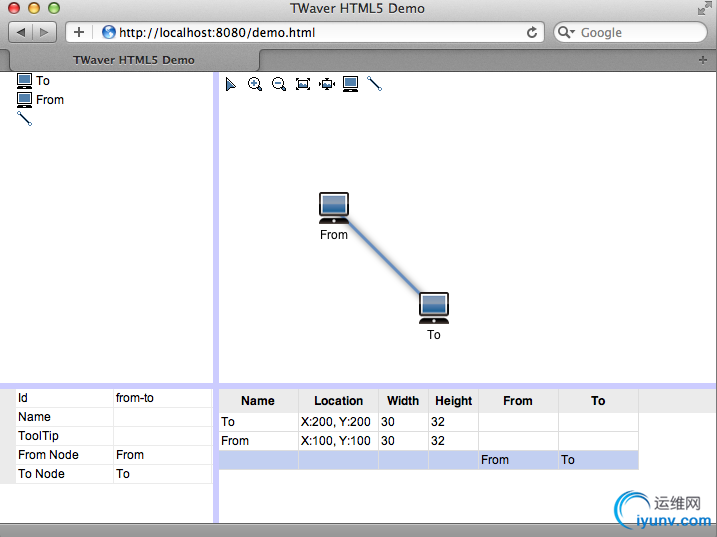Enter full screen with corner arrows
The height and width of the screenshot is (537, 717).
coord(705,8)
